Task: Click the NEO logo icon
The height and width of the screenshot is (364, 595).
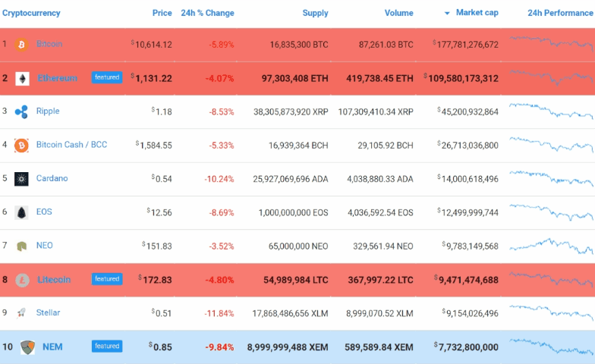Action: click(21, 246)
